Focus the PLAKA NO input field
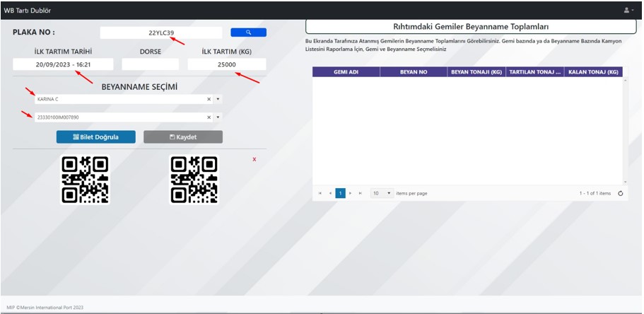This screenshot has width=644, height=314. [x=161, y=33]
